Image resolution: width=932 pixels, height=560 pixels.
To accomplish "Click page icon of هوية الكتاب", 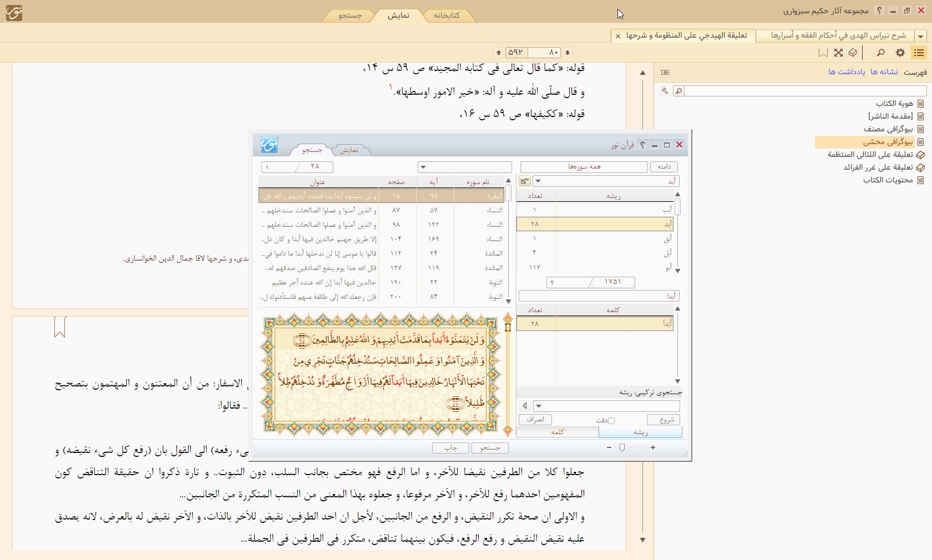I will [921, 104].
